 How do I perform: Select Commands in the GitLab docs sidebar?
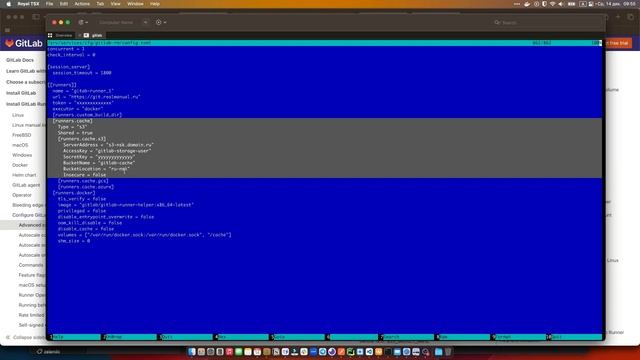click(x=31, y=265)
